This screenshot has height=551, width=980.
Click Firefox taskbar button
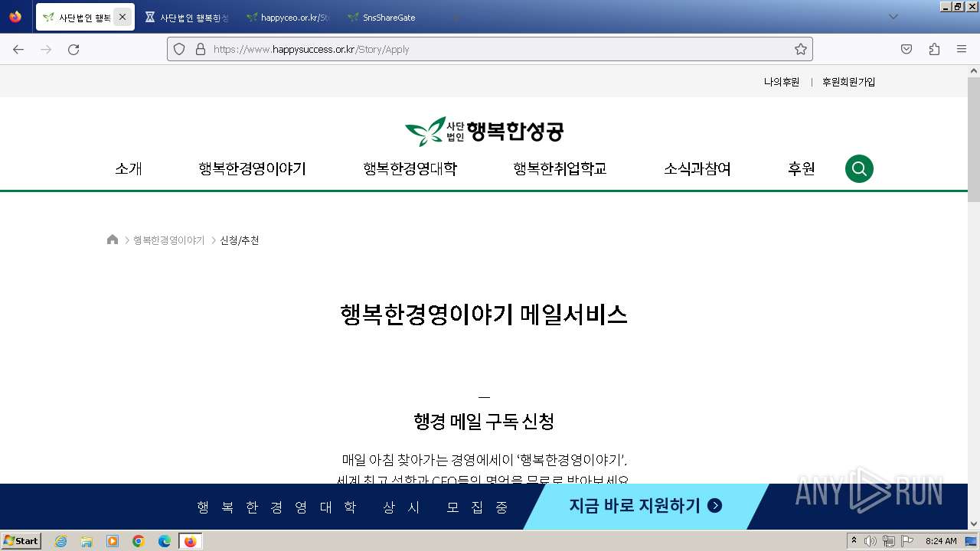click(191, 541)
